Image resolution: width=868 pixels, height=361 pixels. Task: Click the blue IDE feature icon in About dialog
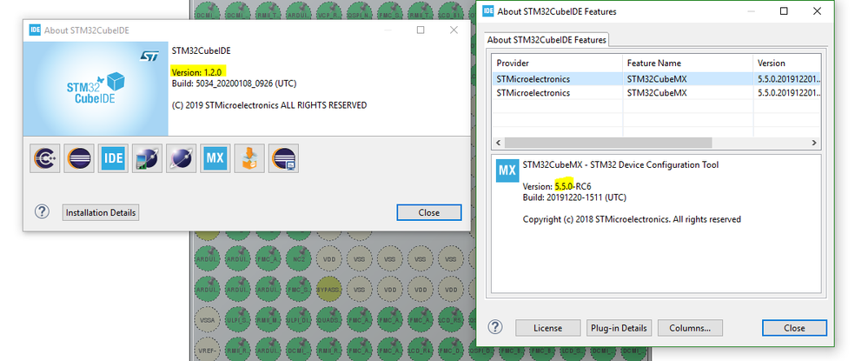pos(114,158)
